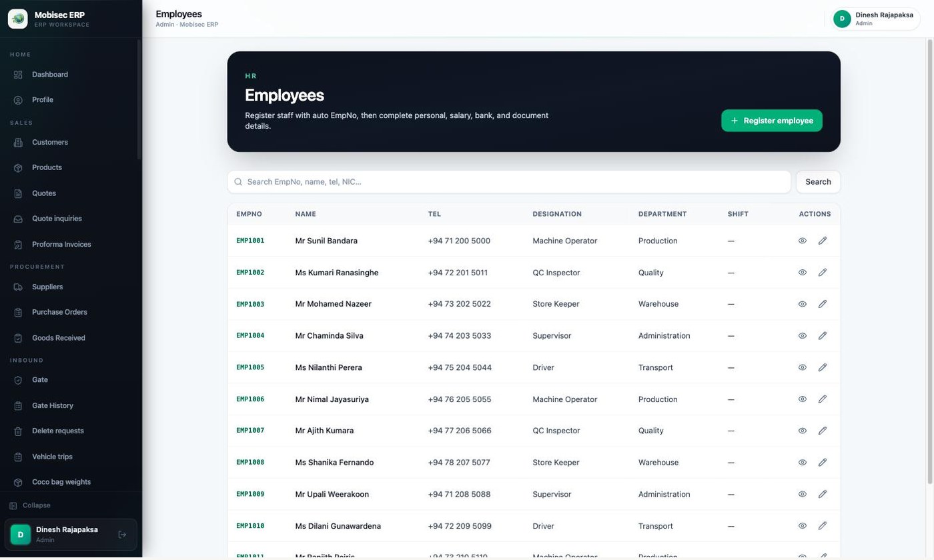This screenshot has width=934, height=560.
Task: Focus the employee search field
Action: pyautogui.click(x=509, y=182)
